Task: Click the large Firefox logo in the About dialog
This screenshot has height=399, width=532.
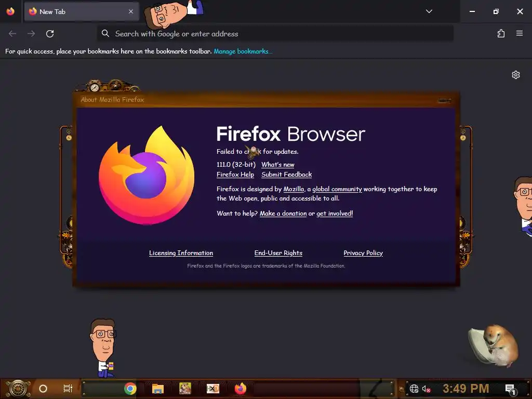Action: (147, 175)
